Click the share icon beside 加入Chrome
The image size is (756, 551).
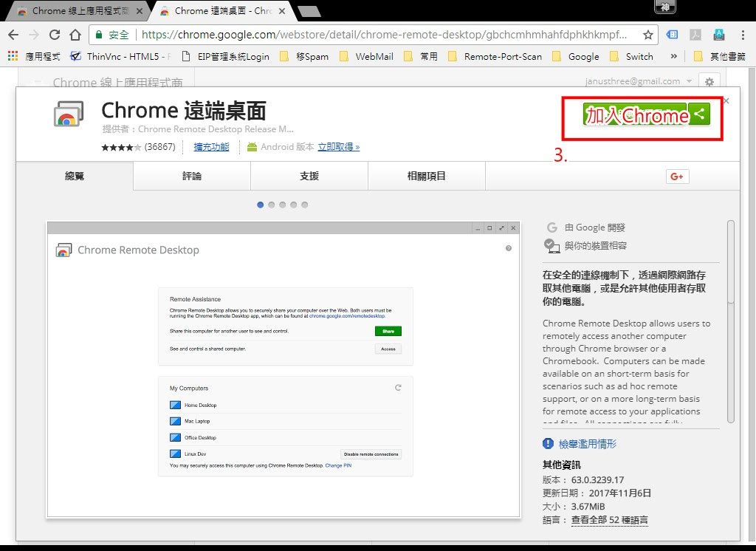pos(699,114)
